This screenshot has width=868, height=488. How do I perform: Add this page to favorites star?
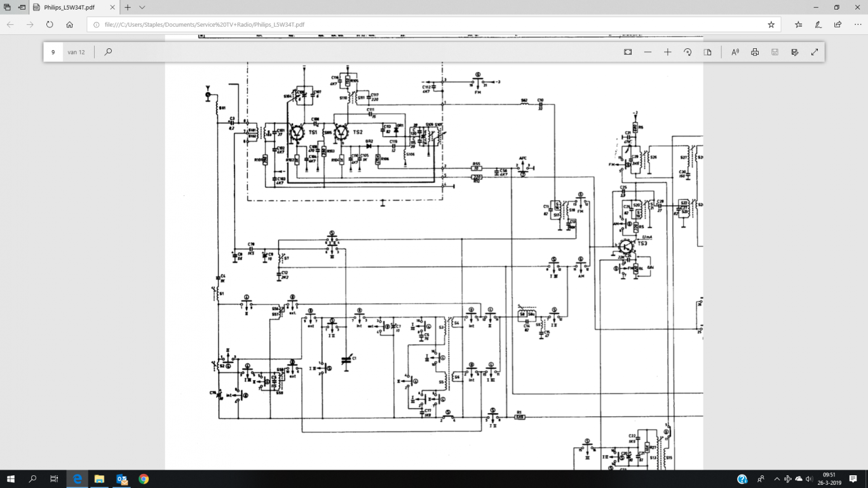[x=771, y=25]
